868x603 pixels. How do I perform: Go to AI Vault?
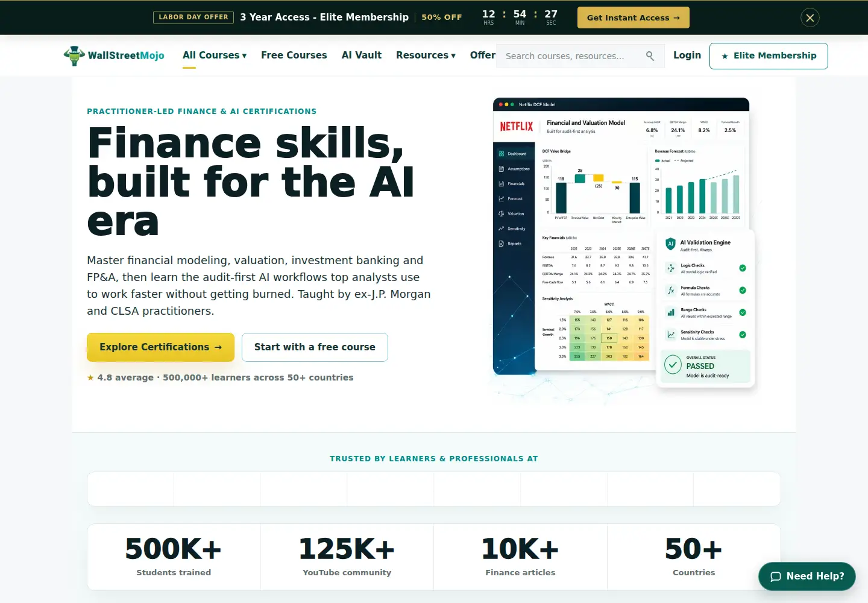point(362,55)
